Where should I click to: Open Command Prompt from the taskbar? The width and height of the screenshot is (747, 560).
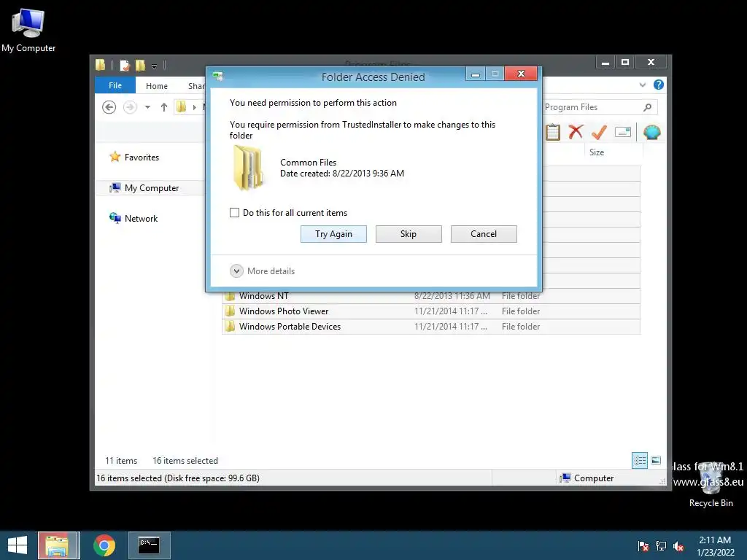point(149,545)
